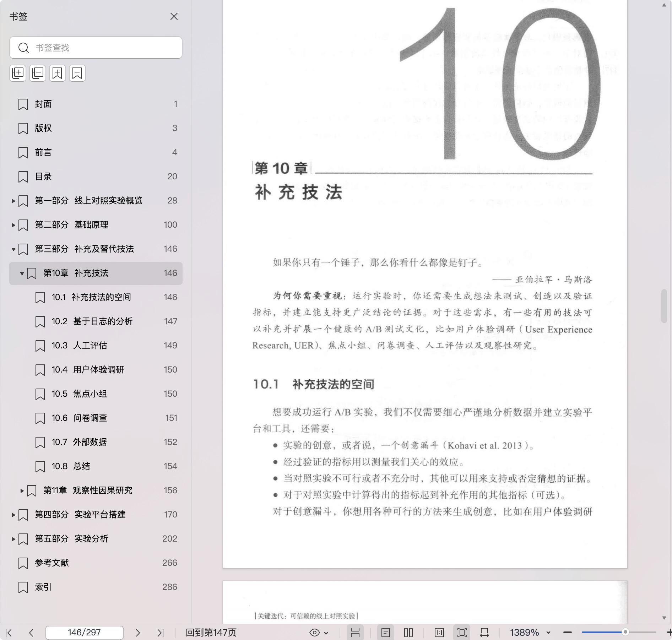672x640 pixels.
Task: Click 回到第147页 to return
Action: pyautogui.click(x=211, y=633)
